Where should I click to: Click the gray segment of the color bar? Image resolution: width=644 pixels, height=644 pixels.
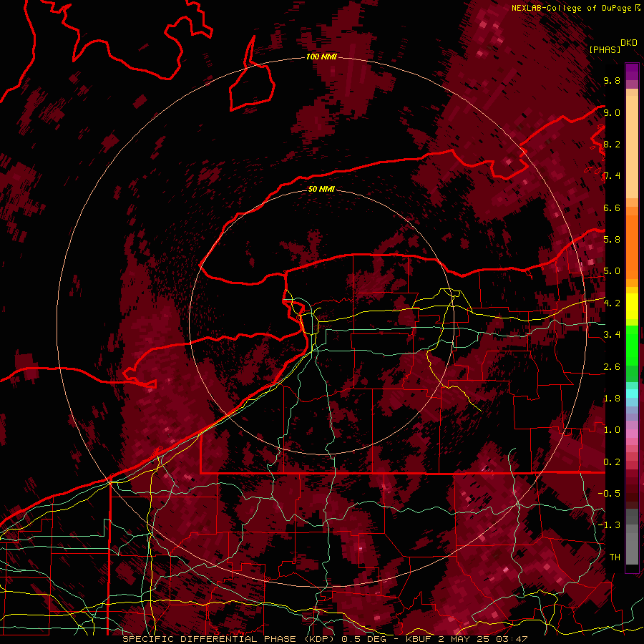pyautogui.click(x=632, y=538)
